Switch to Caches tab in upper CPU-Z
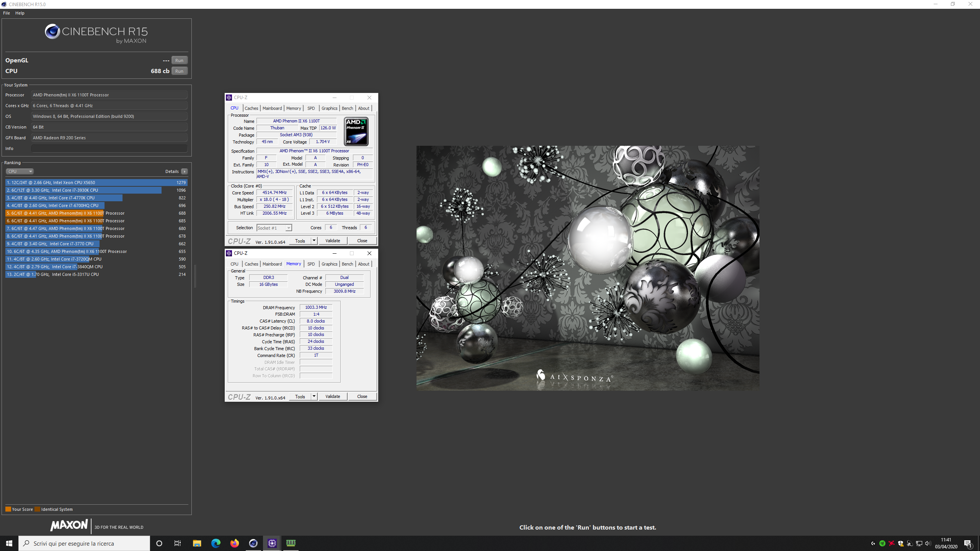 click(x=252, y=108)
